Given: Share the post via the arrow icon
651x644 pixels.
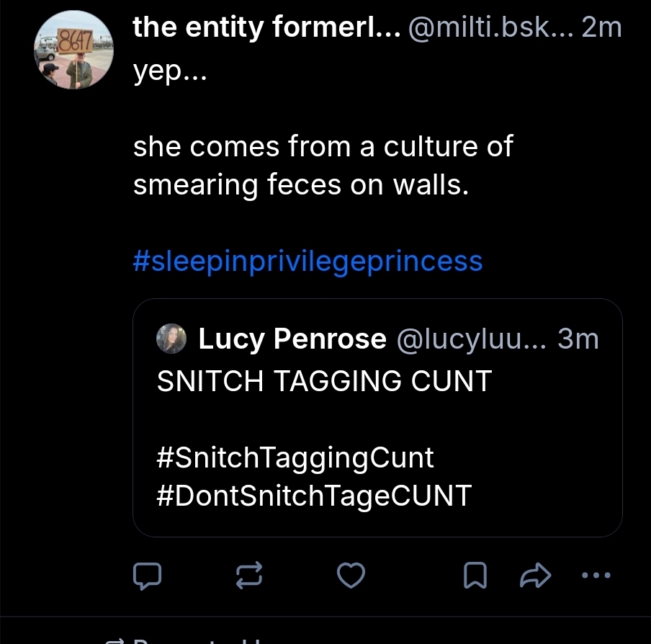Looking at the screenshot, I should coord(535,576).
